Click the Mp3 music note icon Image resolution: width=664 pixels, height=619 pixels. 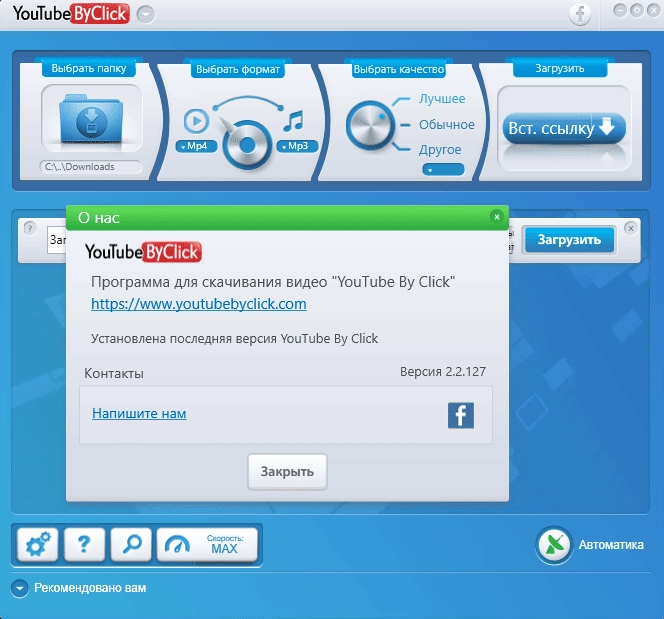[x=293, y=121]
